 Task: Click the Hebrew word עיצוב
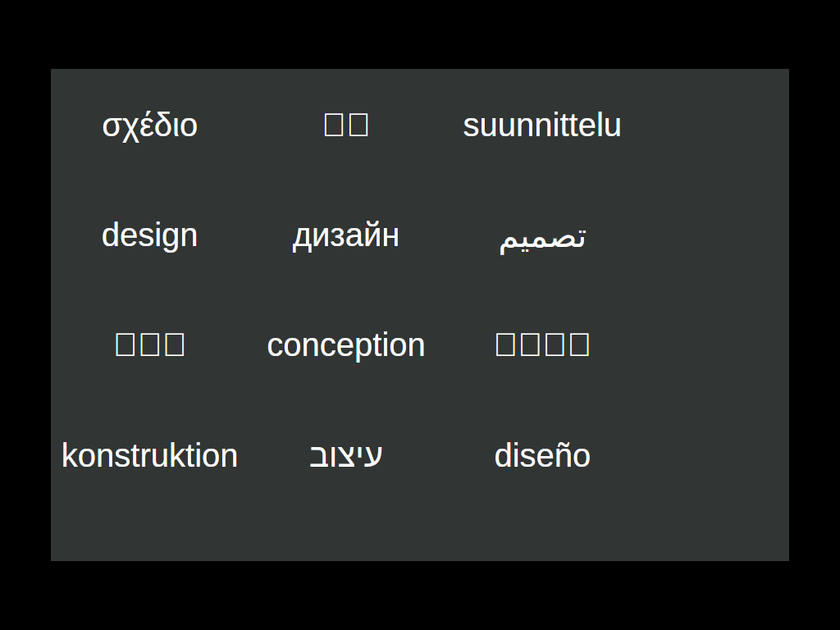coord(345,455)
